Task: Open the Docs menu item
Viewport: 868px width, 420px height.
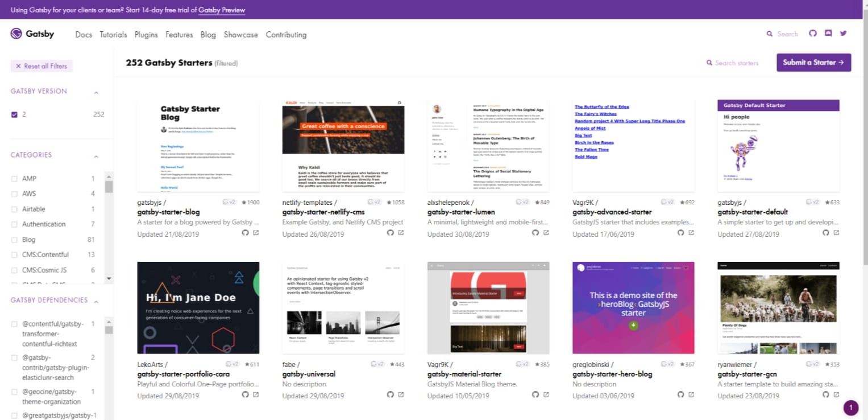Action: (x=84, y=35)
